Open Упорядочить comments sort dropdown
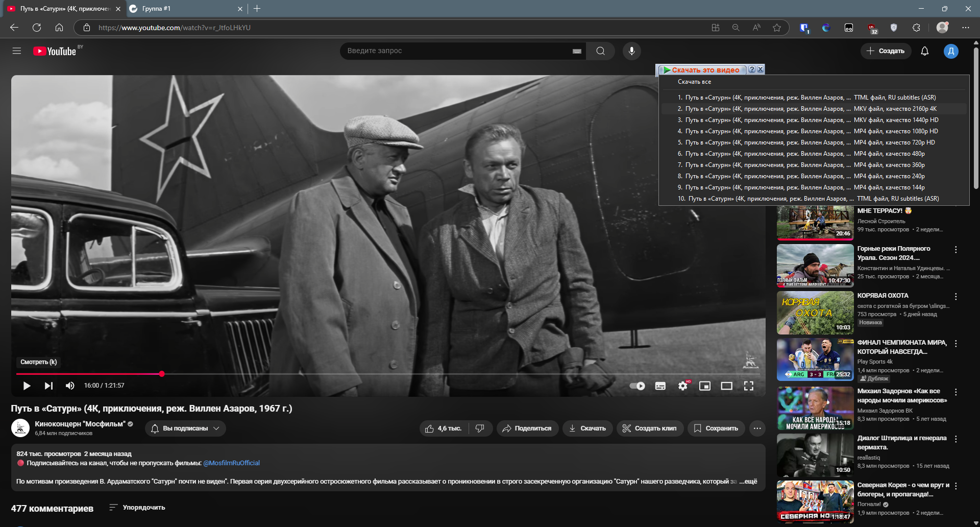Image resolution: width=980 pixels, height=527 pixels. (137, 508)
